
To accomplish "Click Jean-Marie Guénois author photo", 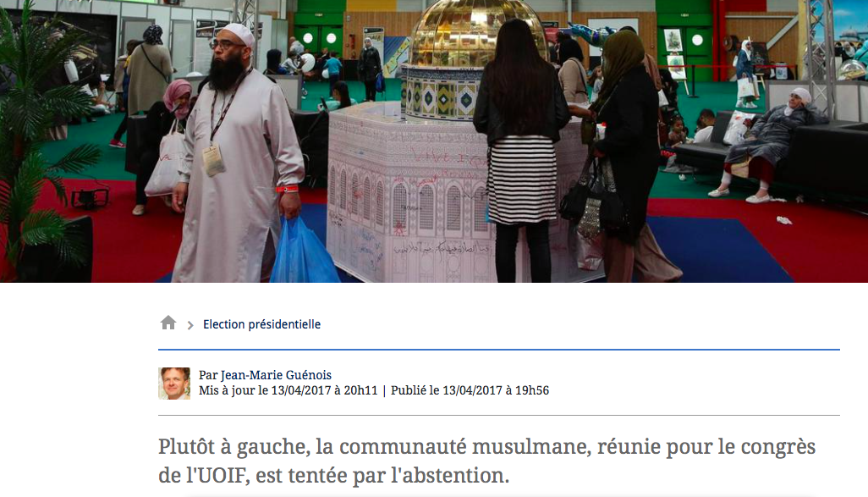I will pyautogui.click(x=174, y=384).
